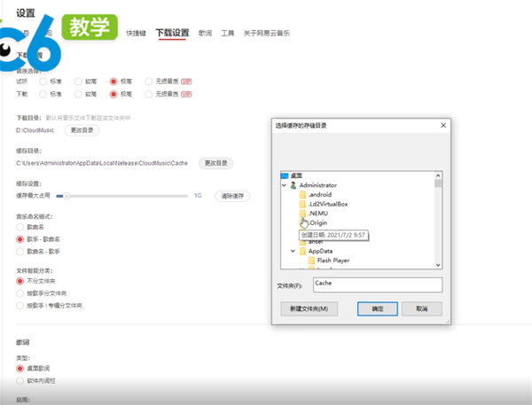Screen dimensions: 532x405
Task: Choose 歌手 - 歌曲名 naming format
Action: (x=20, y=239)
